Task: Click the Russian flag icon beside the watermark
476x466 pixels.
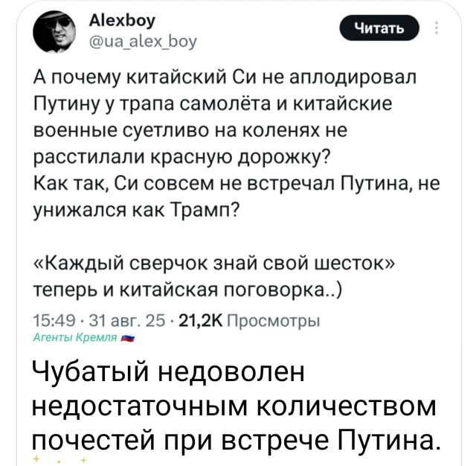Action: pyautogui.click(x=128, y=337)
